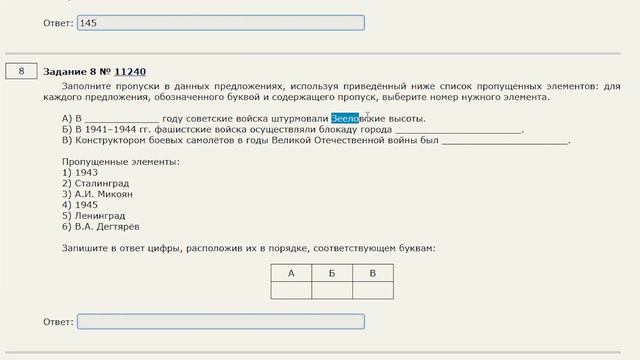640x360 pixels.
Task: Click the 'Пропущенные элементы:' label
Action: pyautogui.click(x=121, y=162)
